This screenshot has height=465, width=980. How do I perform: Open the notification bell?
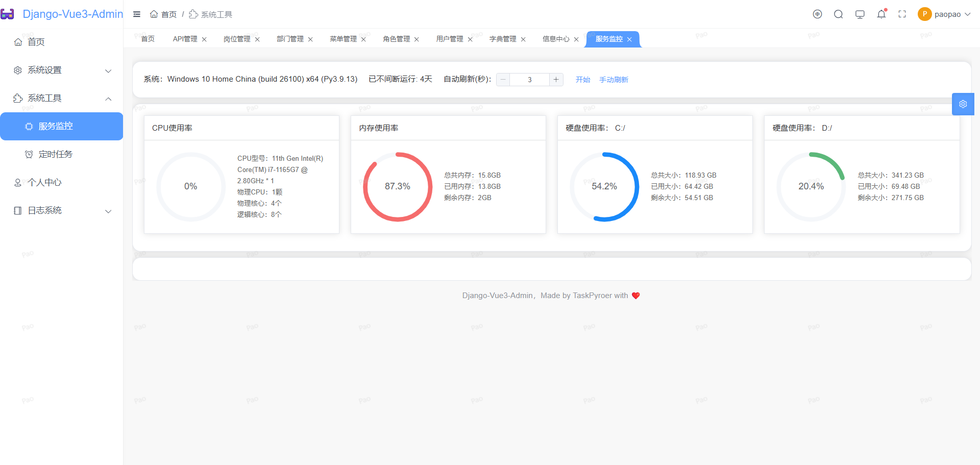click(x=881, y=14)
